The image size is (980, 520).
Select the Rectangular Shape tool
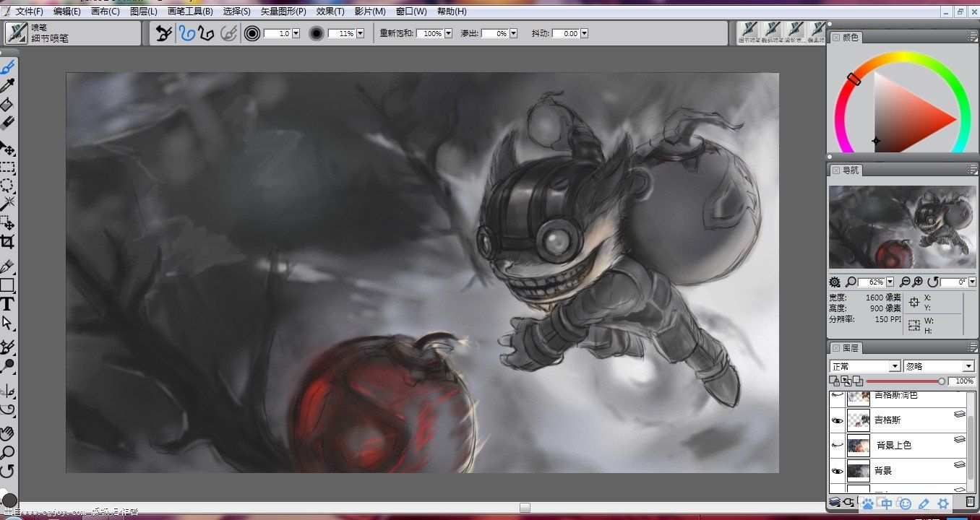pos(8,285)
